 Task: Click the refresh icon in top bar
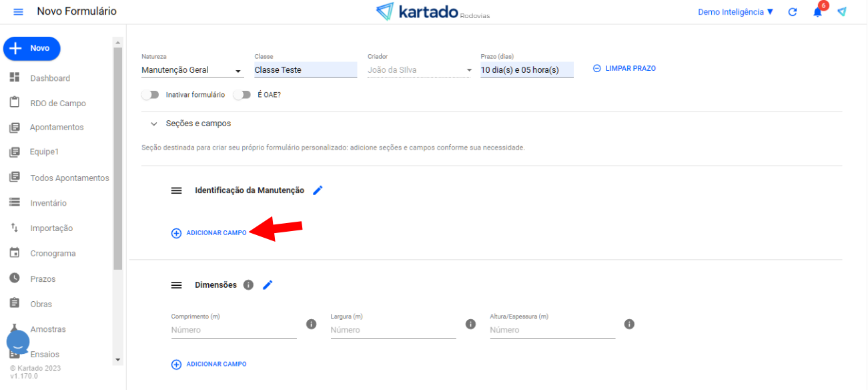(793, 12)
